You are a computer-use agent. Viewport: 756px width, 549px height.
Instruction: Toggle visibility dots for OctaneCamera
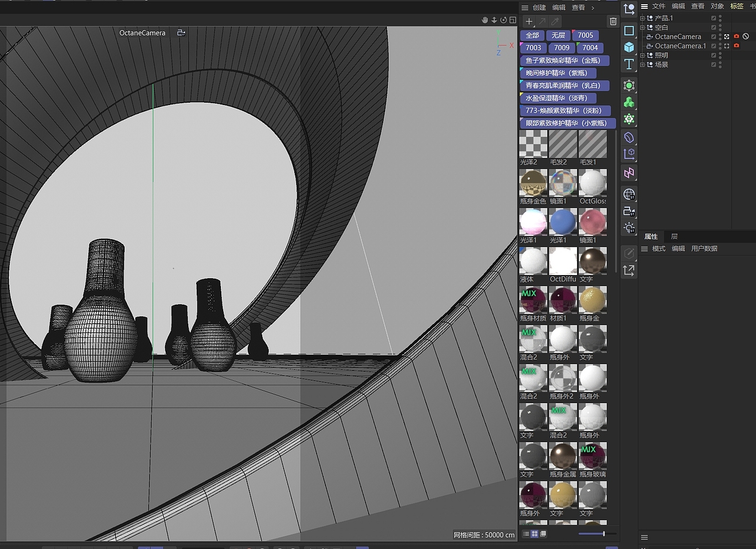pos(720,37)
